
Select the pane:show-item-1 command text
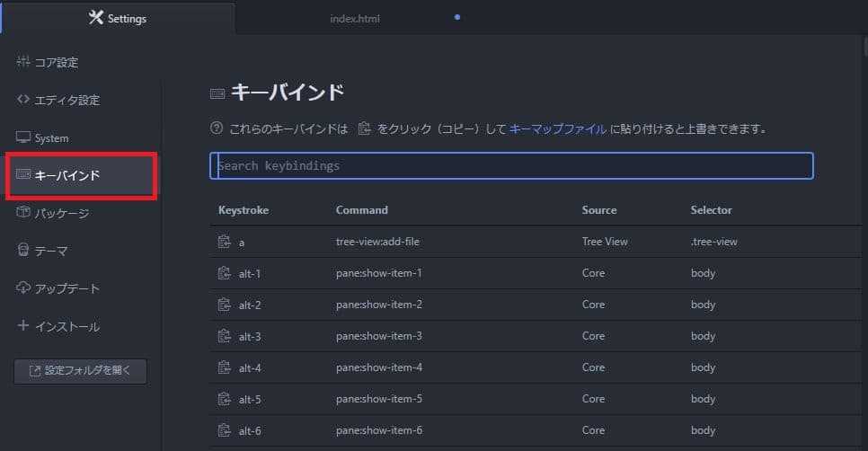[x=378, y=273]
